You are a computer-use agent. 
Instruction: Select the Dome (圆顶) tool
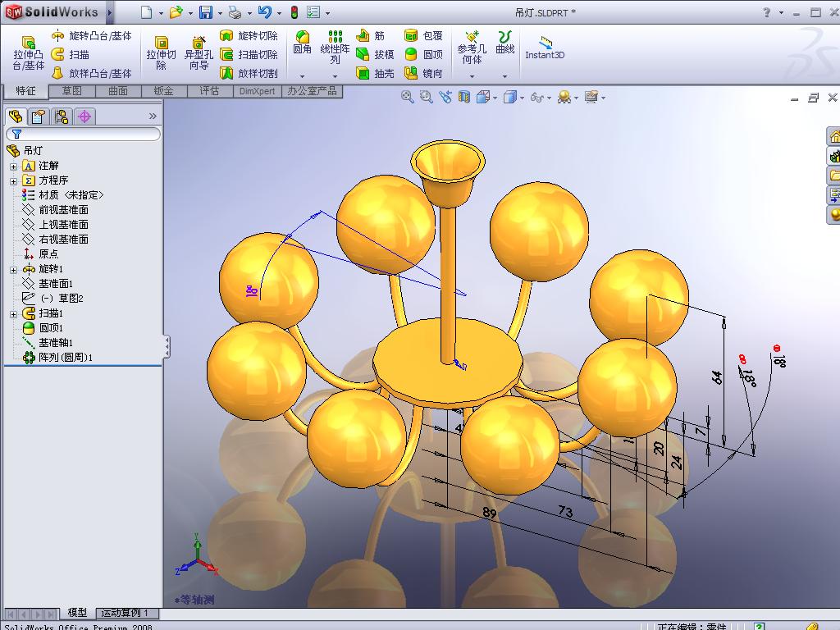click(424, 55)
